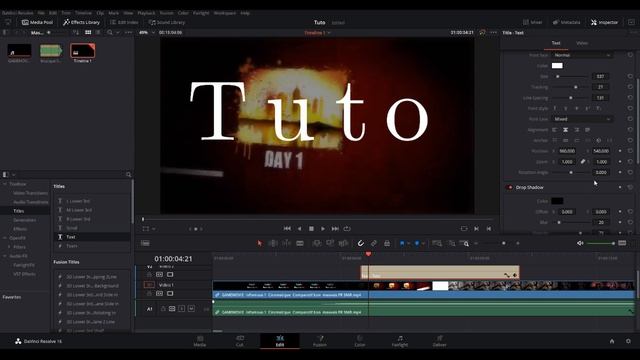Switch to the Text tab in Inspector
Image resolution: width=640 pixels, height=360 pixels.
point(556,43)
